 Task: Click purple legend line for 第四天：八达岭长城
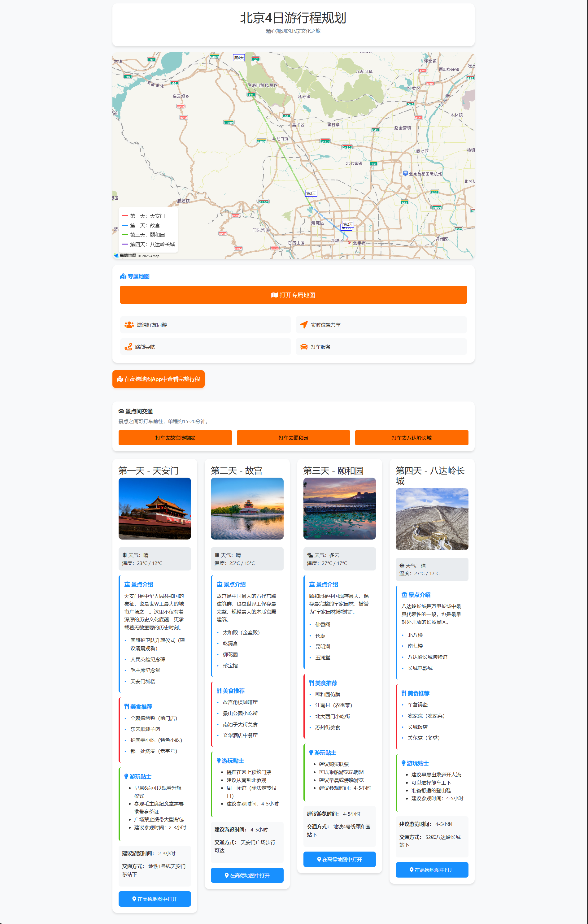(x=124, y=245)
